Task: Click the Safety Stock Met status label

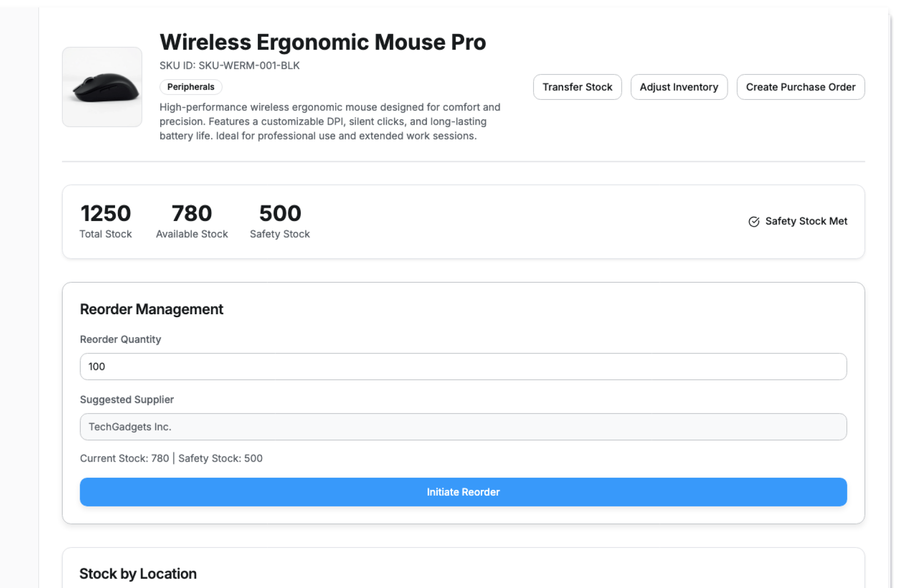Action: pyautogui.click(x=806, y=221)
